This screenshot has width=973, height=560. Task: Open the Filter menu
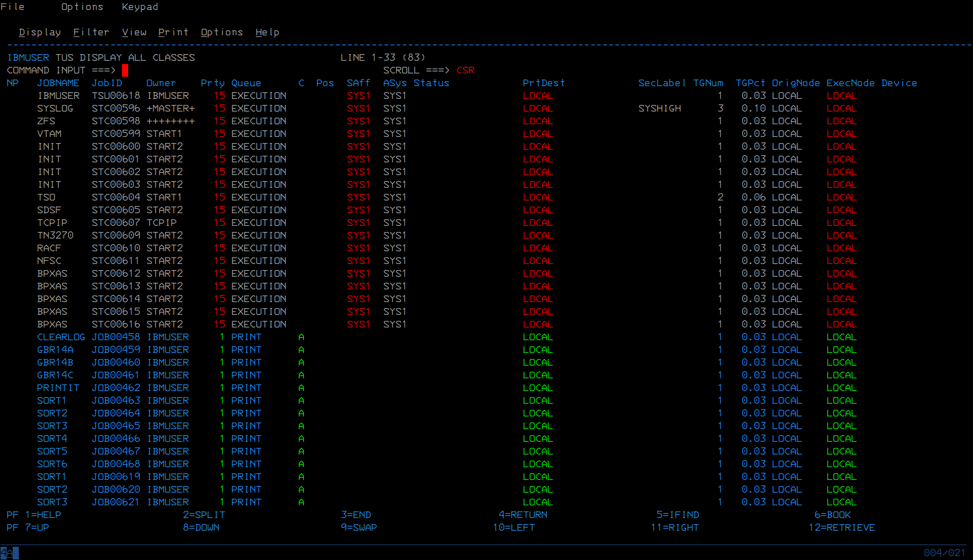[x=91, y=32]
